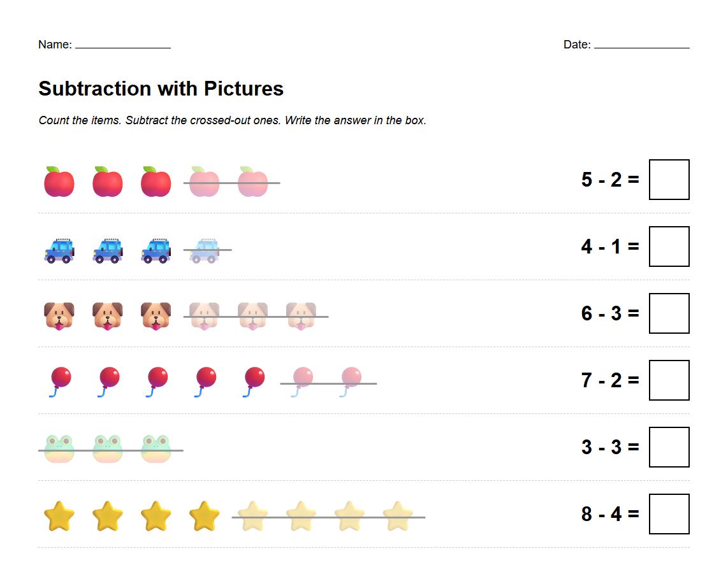Click the answer box for 8 - 4

click(x=669, y=514)
